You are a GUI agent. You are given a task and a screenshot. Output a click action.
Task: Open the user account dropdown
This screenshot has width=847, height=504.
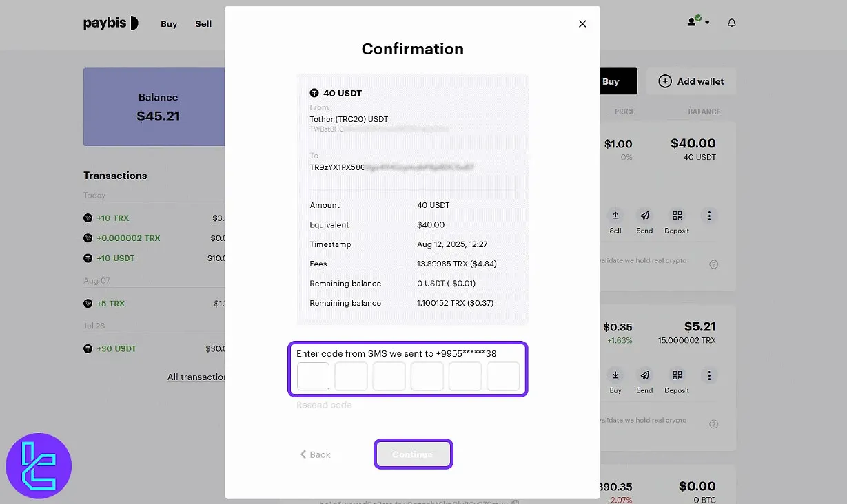click(x=698, y=22)
